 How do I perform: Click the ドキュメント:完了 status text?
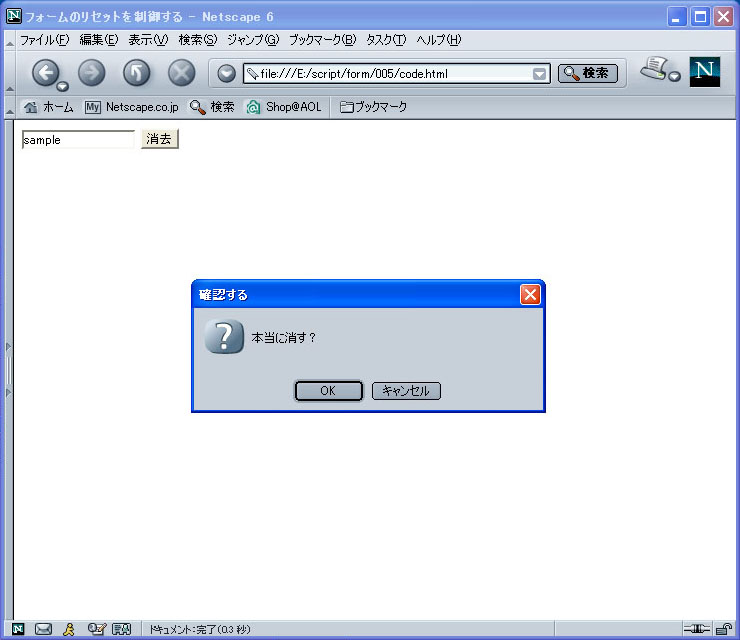tap(200, 629)
